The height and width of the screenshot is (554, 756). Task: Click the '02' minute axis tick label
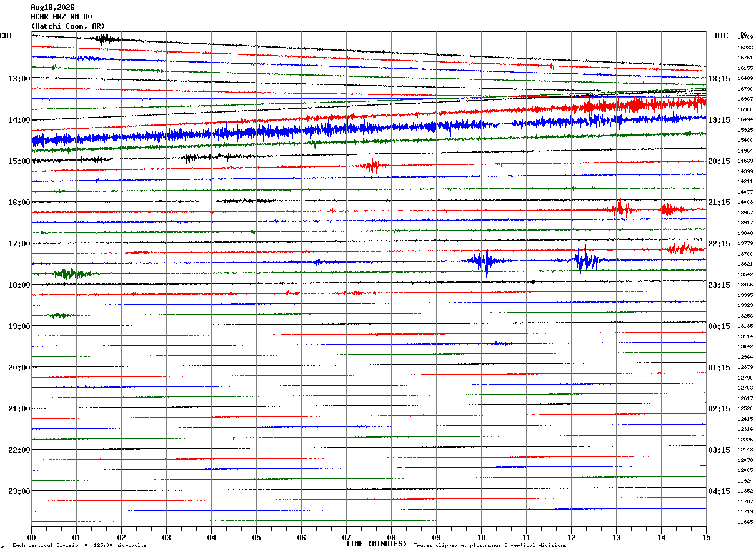pos(121,537)
